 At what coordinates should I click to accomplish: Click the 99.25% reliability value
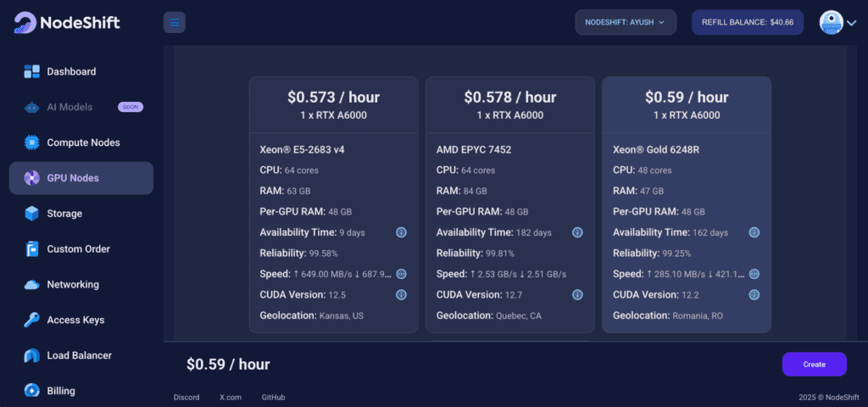(676, 254)
